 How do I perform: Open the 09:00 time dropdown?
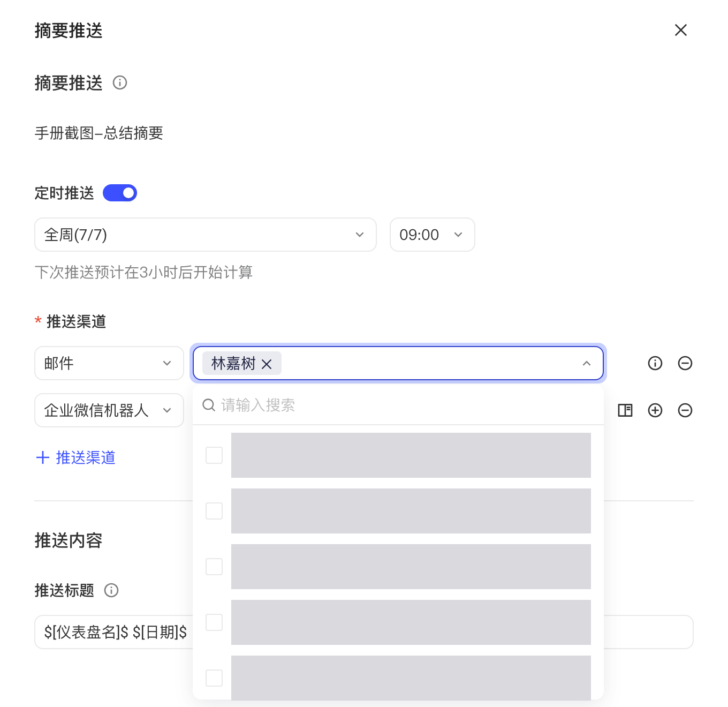coord(433,235)
